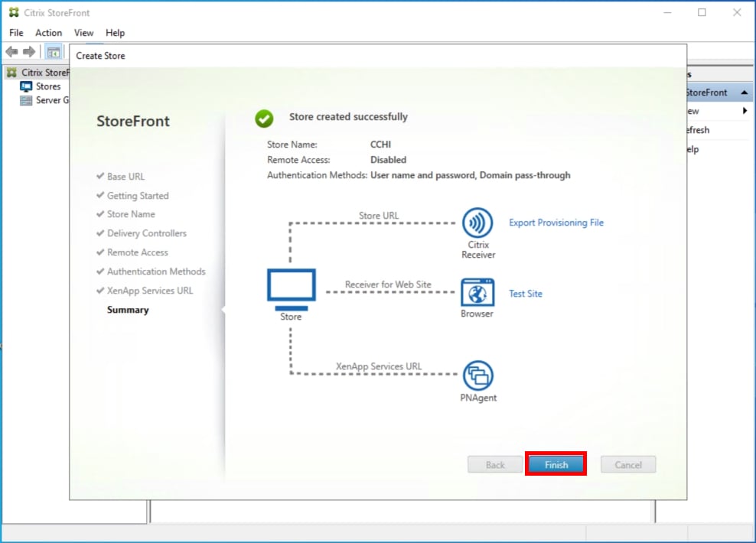Close the Citrix StoreFront window
The image size is (756, 543).
[737, 12]
